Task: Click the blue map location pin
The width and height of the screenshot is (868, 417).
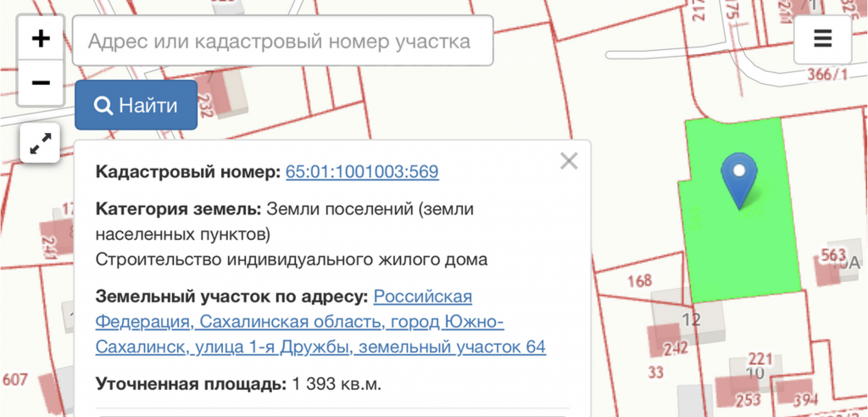Action: coord(739,181)
